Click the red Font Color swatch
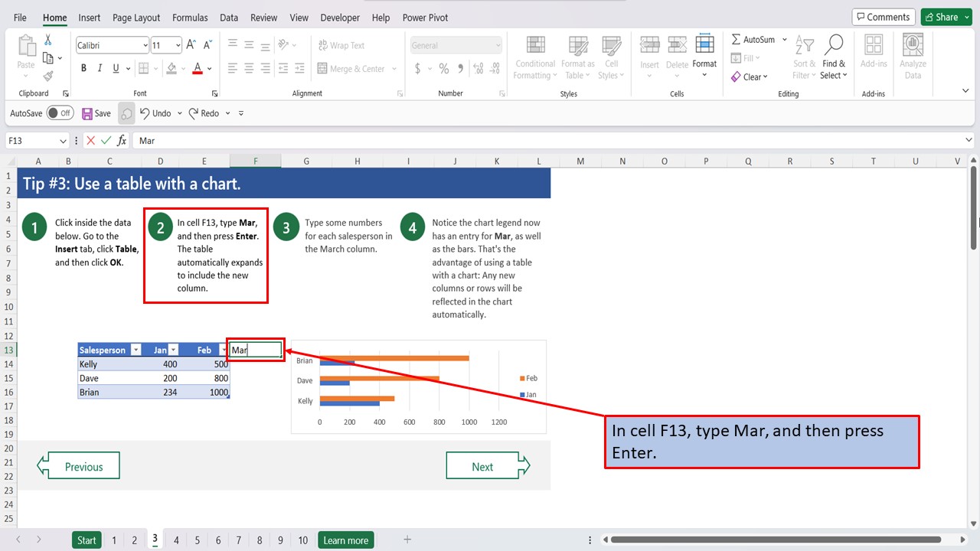 pos(198,69)
